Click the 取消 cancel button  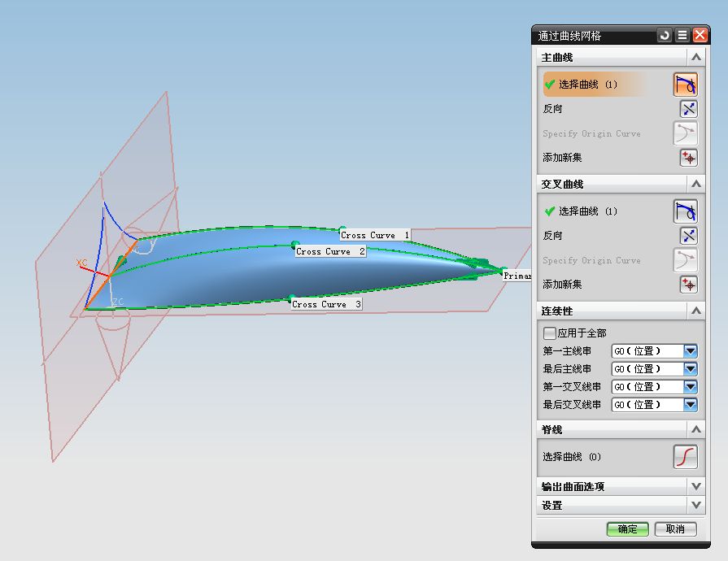tap(676, 529)
